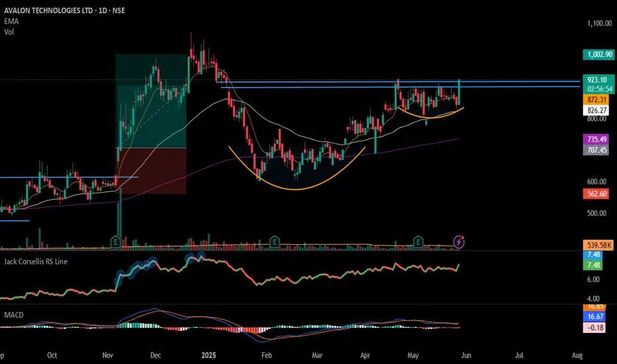Click the red 562.60 price label

coord(596,194)
